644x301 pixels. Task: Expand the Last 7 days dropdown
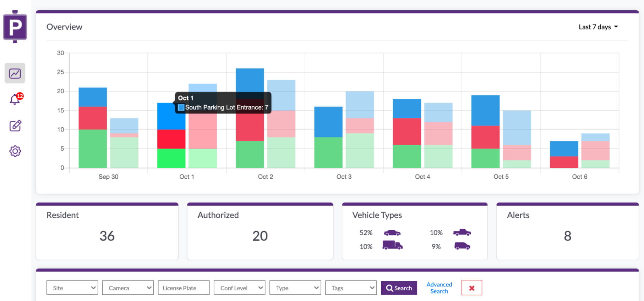click(x=598, y=27)
